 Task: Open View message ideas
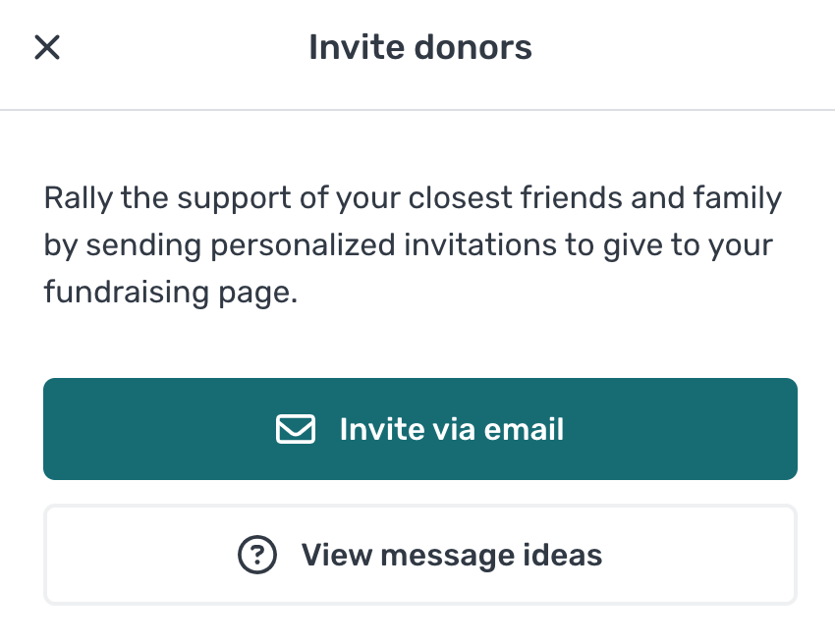[419, 555]
